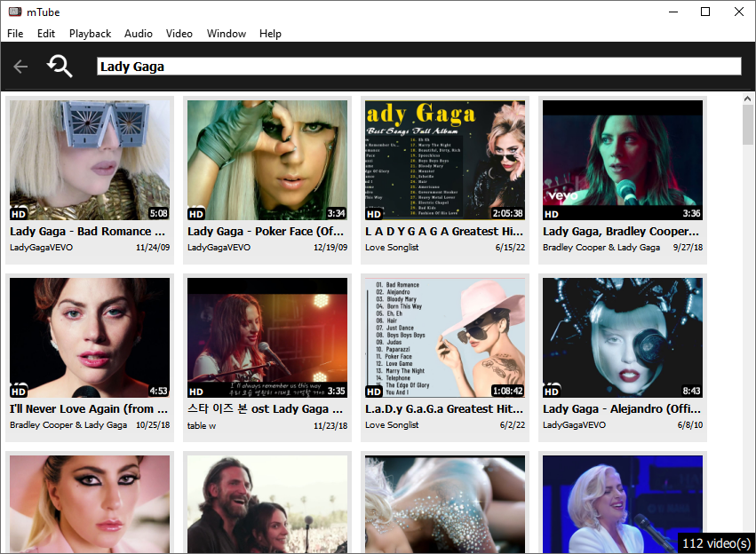Select the L.a.D.y G.a.G.a Greatest Hits thumbnail
The width and height of the screenshot is (756, 554).
point(444,337)
